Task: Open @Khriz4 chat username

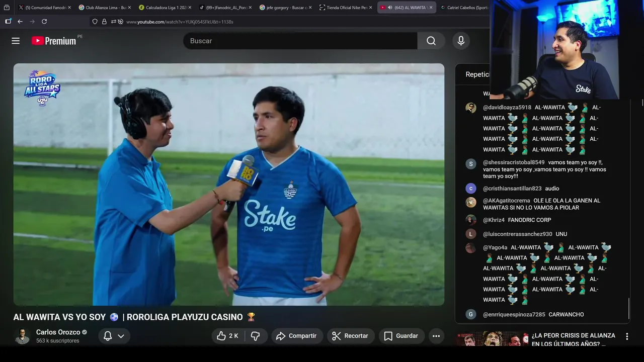Action: click(494, 220)
